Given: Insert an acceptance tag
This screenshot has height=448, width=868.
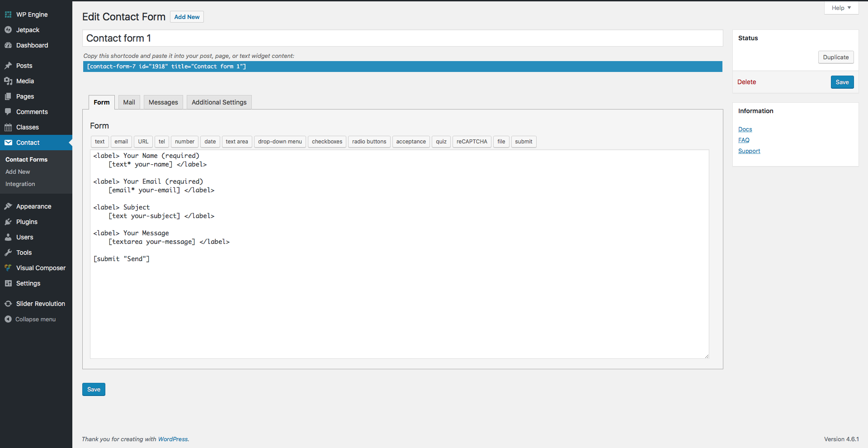Looking at the screenshot, I should [411, 142].
